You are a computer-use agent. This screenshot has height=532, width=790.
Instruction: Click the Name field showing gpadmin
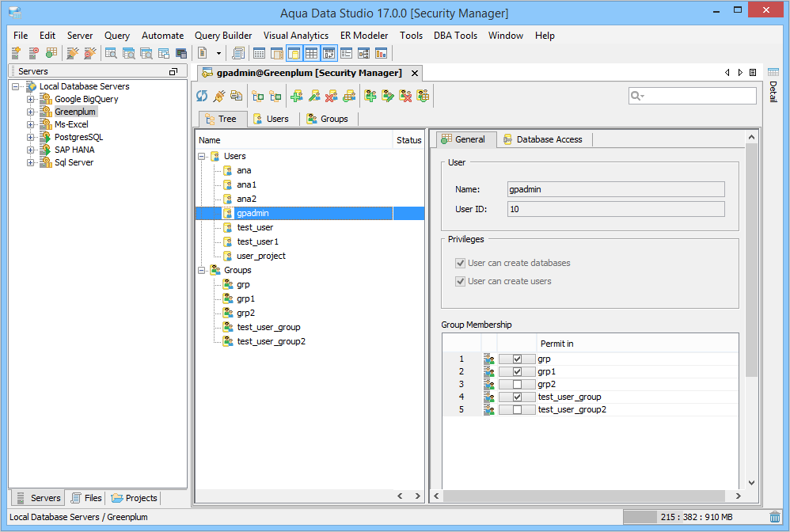(616, 189)
